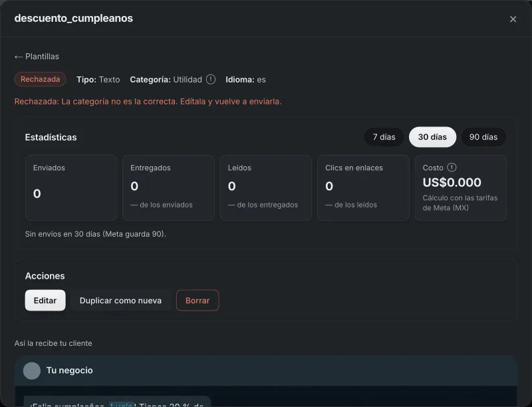
Task: Select the 30 días range
Action: (432, 137)
